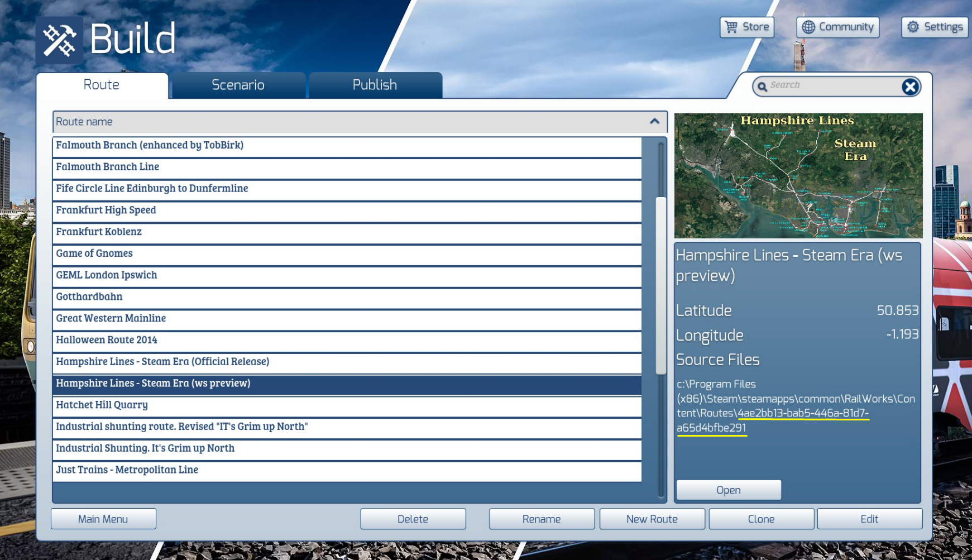Click the underlined route folder GUID
Image resolution: width=972 pixels, height=560 pixels.
773,420
